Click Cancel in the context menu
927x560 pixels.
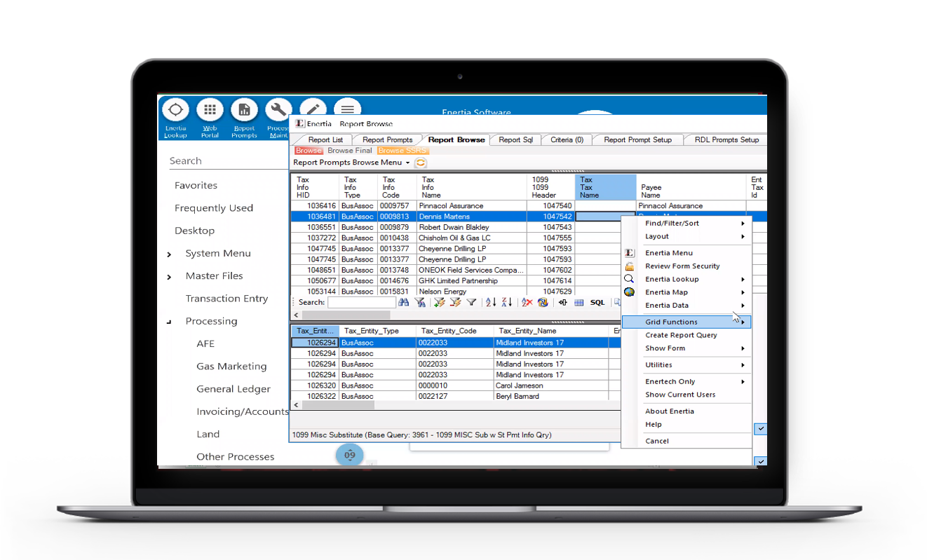point(686,441)
